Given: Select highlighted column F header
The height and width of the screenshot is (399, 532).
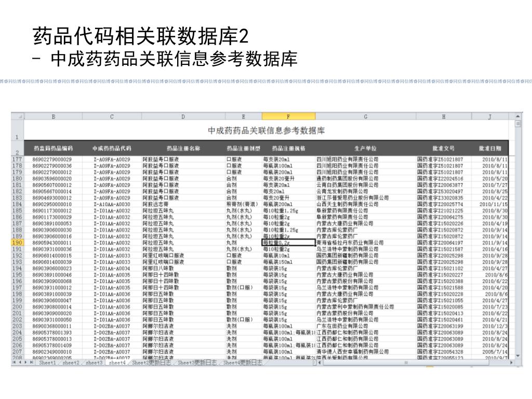Looking at the screenshot, I should (288, 116).
